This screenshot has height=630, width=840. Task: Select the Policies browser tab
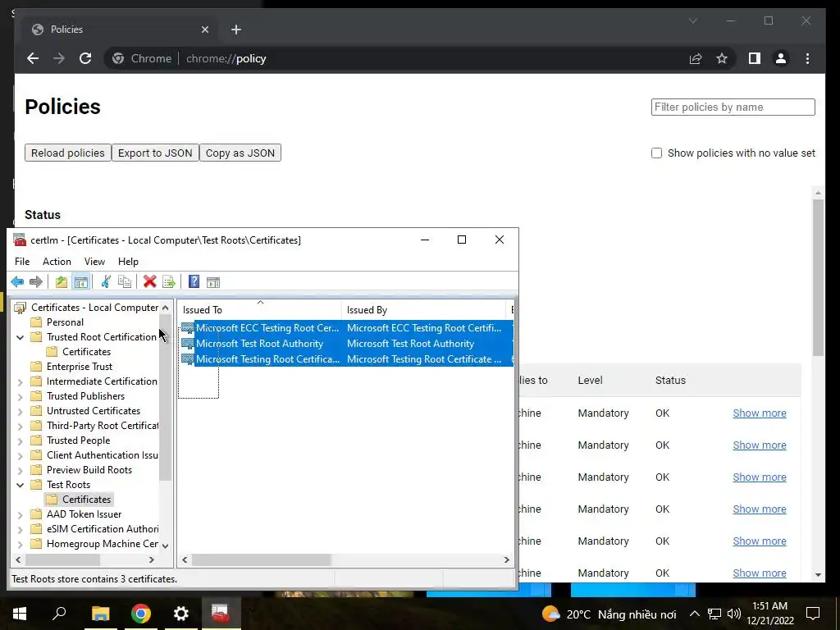click(x=118, y=30)
